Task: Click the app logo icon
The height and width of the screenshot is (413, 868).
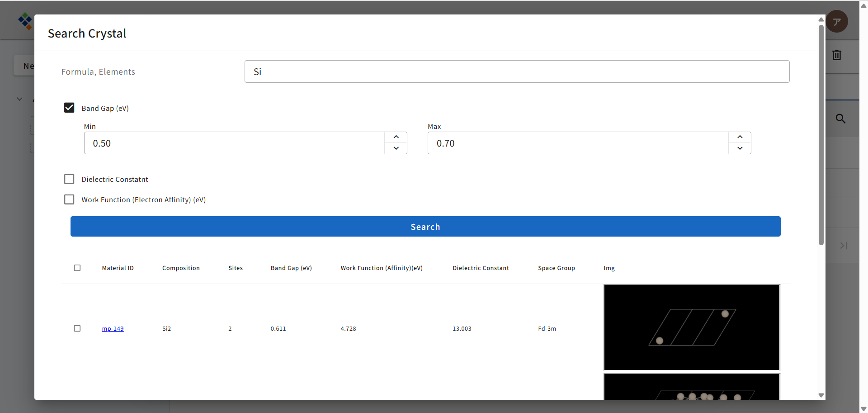Action: click(25, 21)
